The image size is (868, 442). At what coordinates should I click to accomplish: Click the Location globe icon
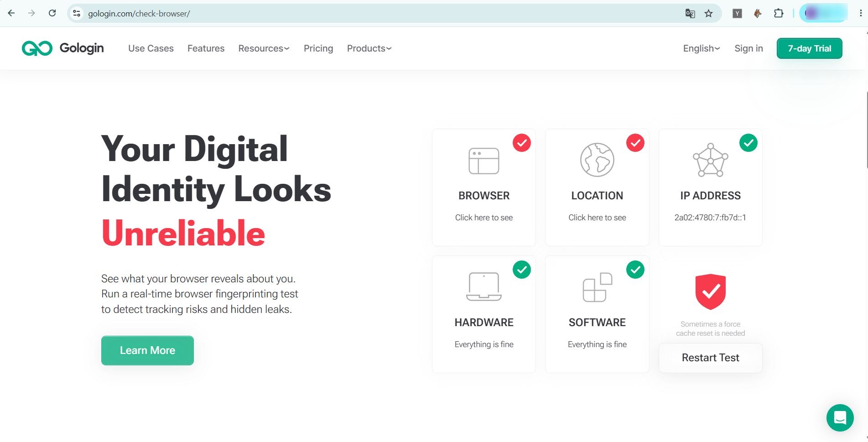coord(597,160)
